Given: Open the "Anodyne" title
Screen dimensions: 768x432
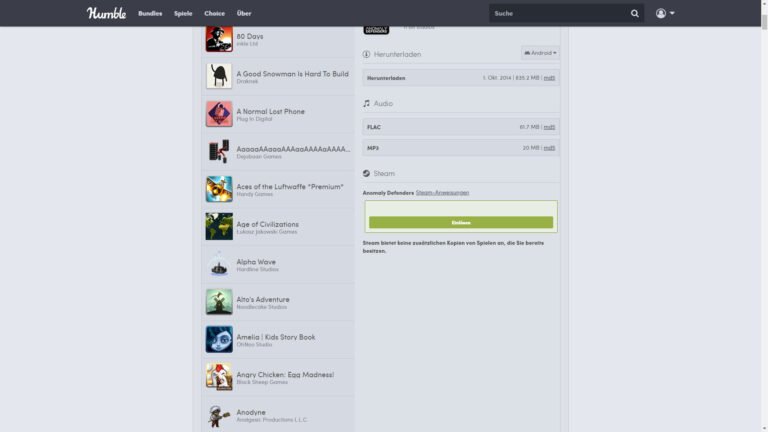Looking at the screenshot, I should [251, 412].
